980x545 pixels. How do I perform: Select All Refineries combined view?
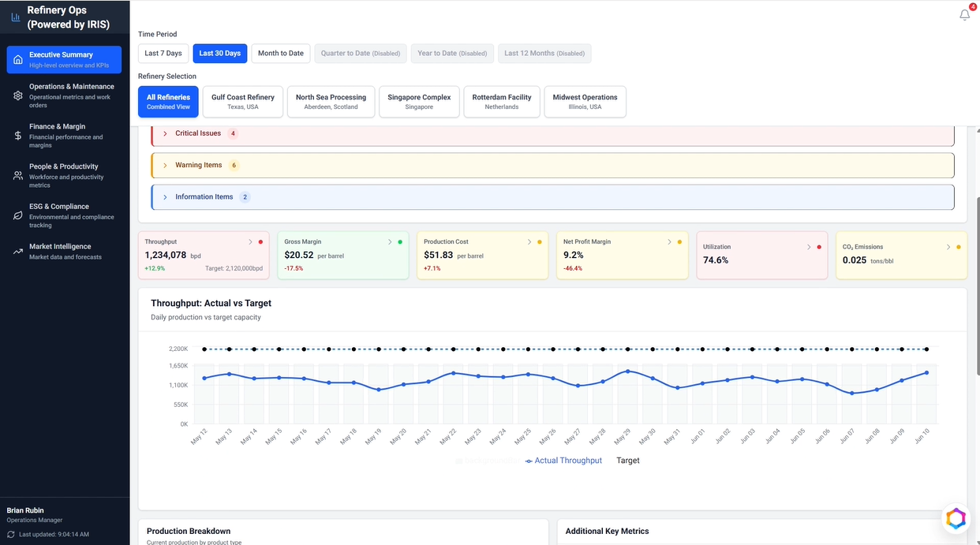click(168, 102)
